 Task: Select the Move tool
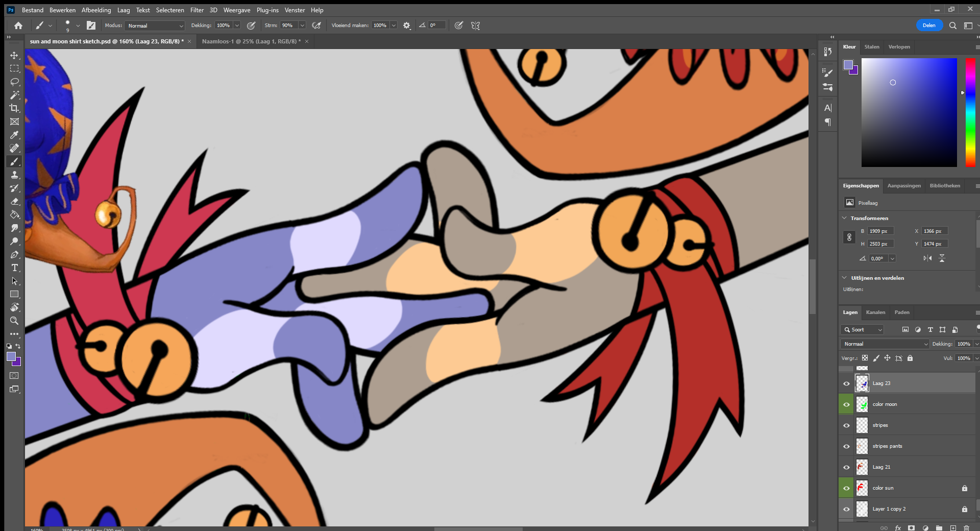pos(14,55)
